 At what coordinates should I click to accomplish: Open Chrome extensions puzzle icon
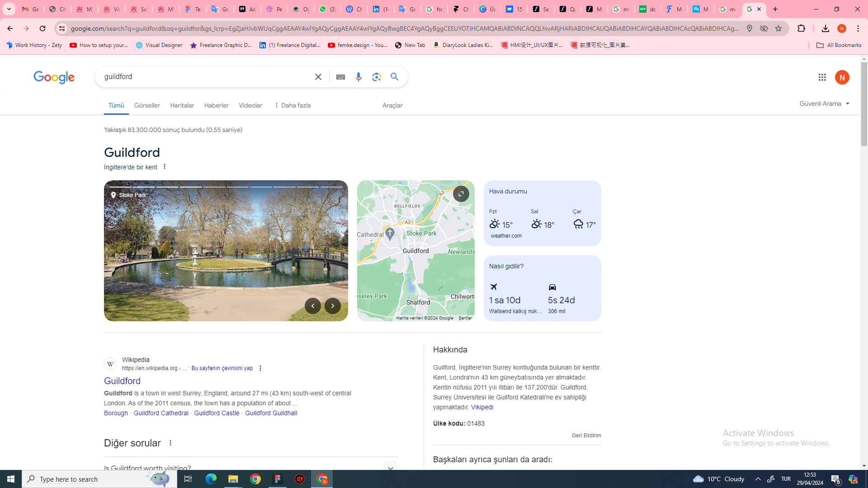[x=801, y=28]
